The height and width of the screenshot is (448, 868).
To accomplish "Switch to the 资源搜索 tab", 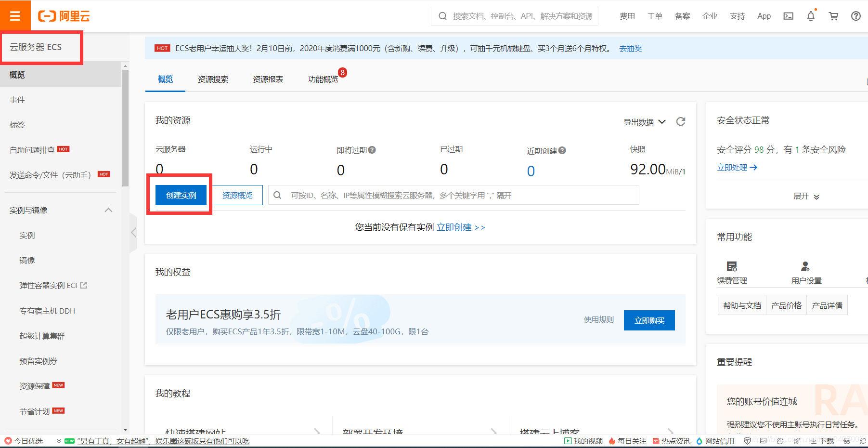I will 213,79.
